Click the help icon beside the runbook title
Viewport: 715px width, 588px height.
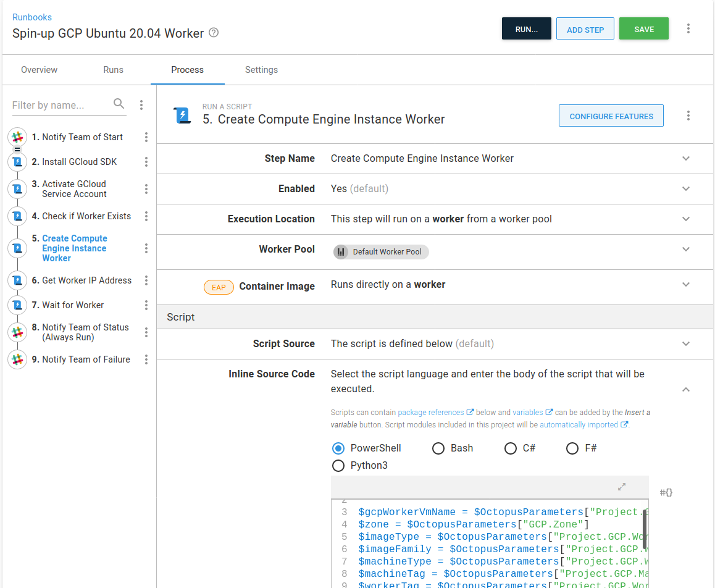click(214, 33)
